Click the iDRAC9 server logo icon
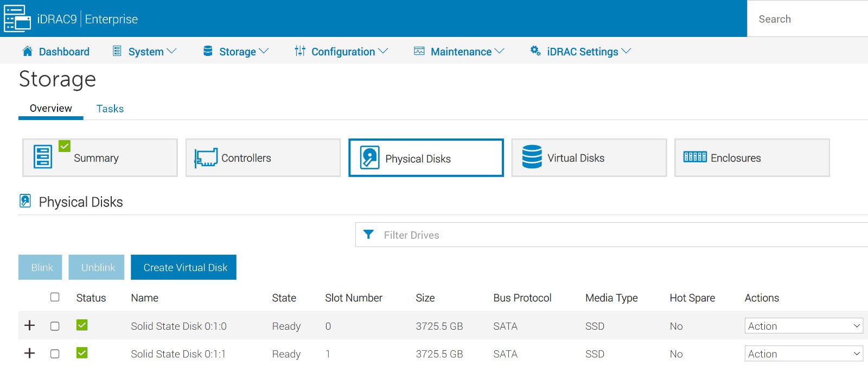 coord(17,18)
